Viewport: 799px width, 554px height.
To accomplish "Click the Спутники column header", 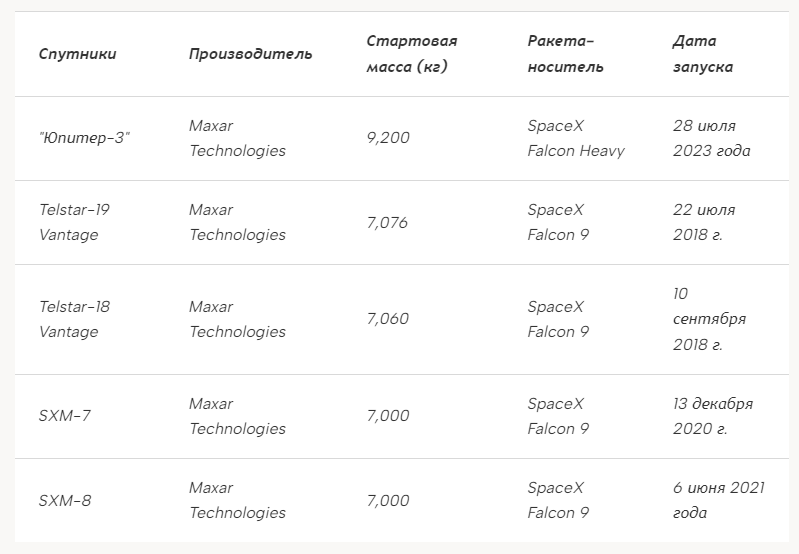I will coord(77,54).
